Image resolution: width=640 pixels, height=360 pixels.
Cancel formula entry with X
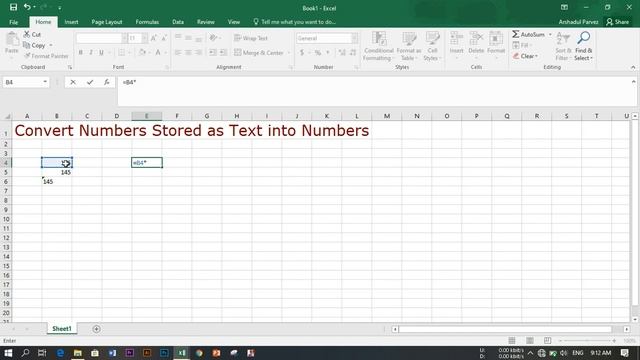tap(73, 82)
